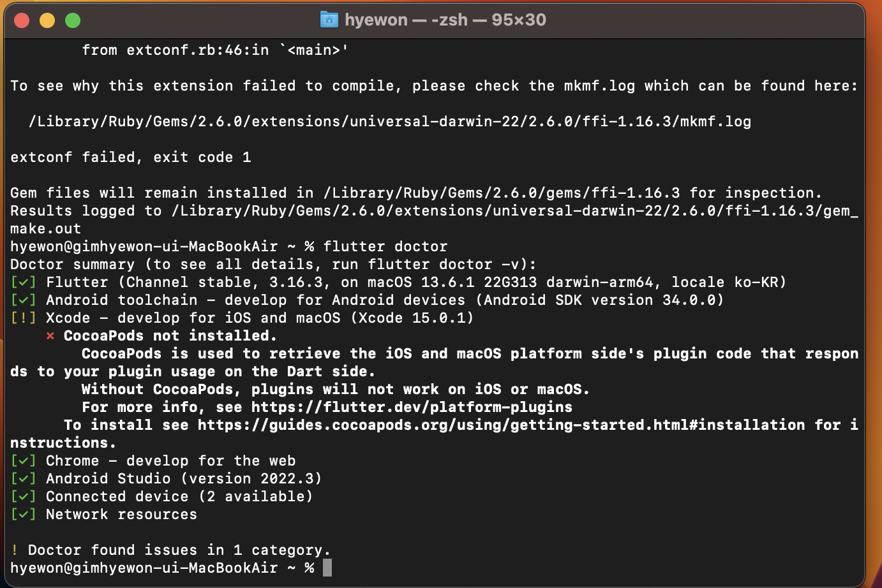Open the flutter.dev/platform-plugins link

(412, 407)
